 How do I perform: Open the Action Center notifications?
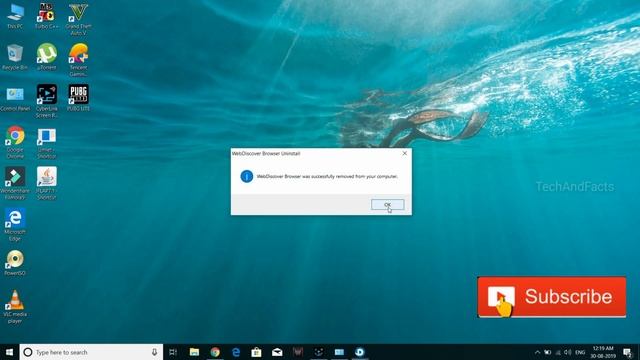627,352
